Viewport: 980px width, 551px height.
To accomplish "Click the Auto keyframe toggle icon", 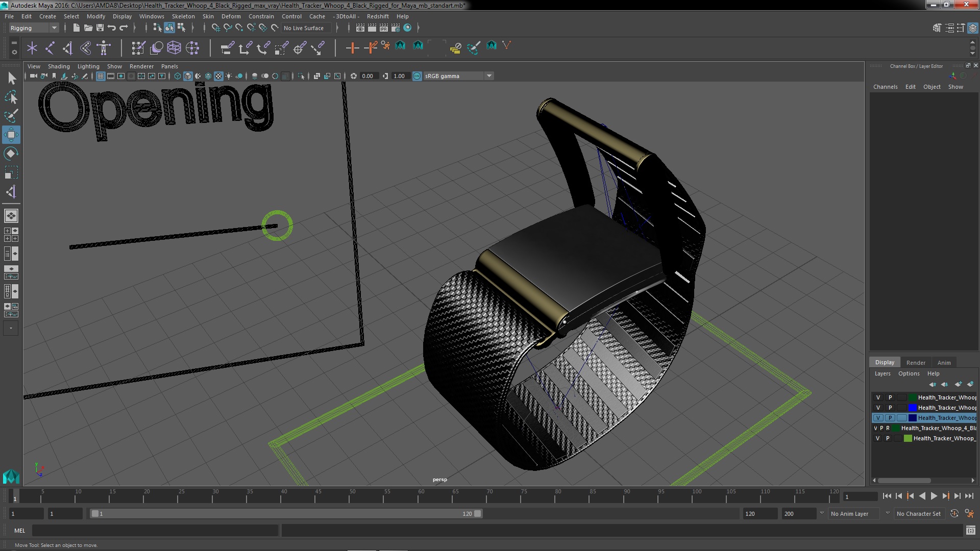I will (954, 514).
